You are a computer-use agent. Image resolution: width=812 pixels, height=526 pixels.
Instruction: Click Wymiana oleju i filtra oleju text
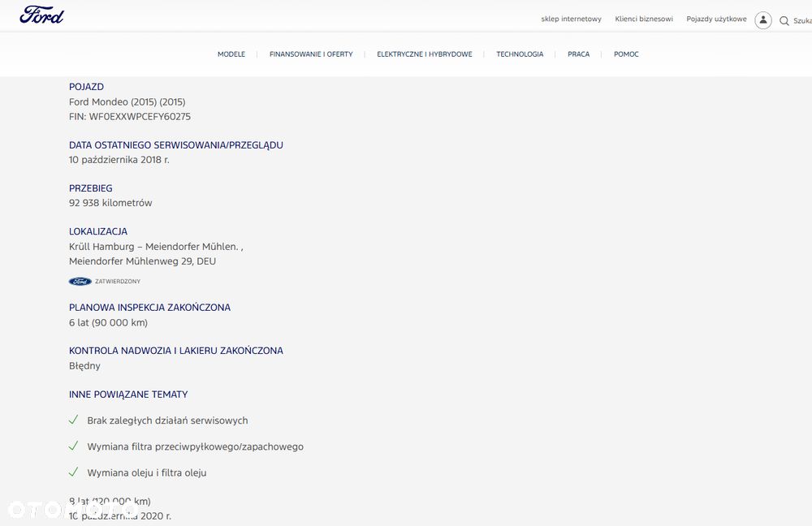tap(147, 472)
